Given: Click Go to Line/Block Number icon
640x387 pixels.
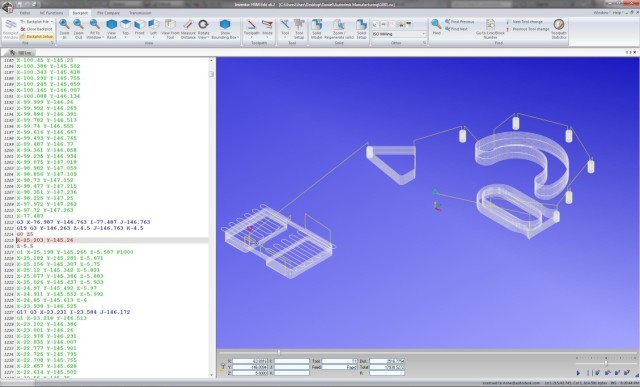Looking at the screenshot, I should click(x=490, y=29).
